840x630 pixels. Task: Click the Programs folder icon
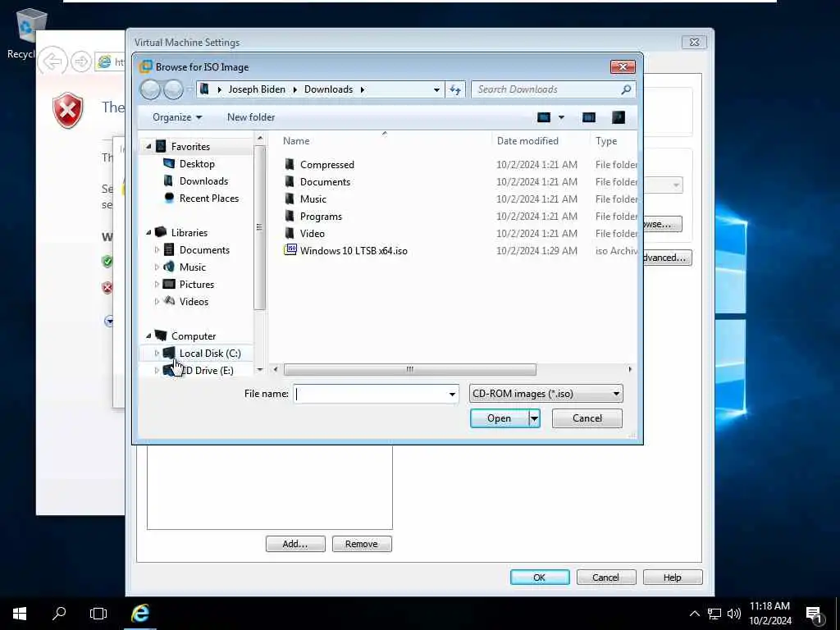point(290,216)
